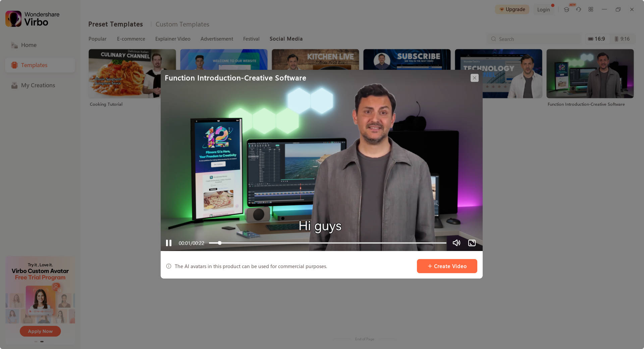Image resolution: width=644 pixels, height=349 pixels.
Task: Seek using the video progress bar
Action: (x=327, y=243)
